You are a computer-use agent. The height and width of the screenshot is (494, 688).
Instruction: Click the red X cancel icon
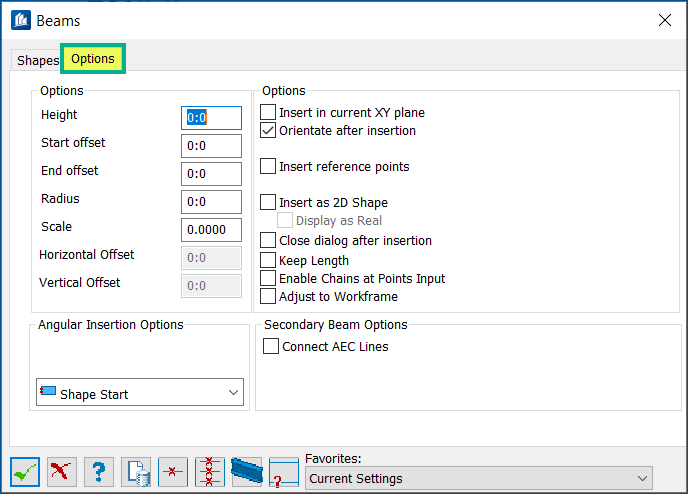coord(62,471)
